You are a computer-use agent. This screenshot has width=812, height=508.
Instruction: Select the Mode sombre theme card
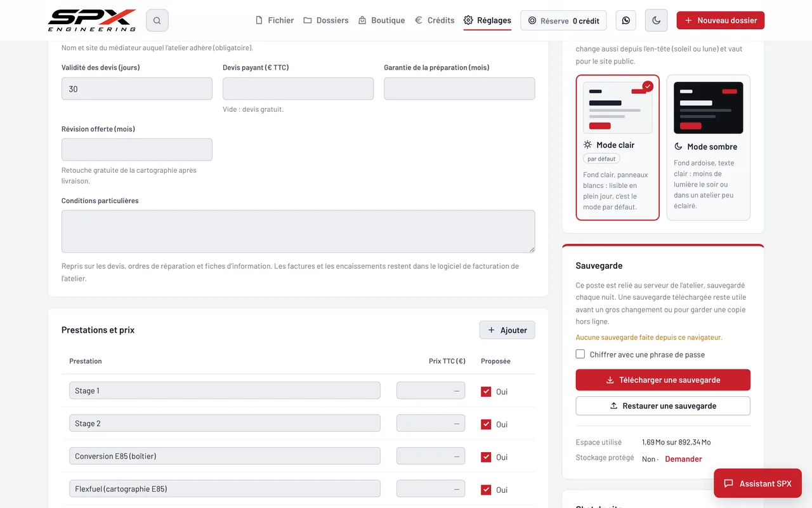point(708,147)
